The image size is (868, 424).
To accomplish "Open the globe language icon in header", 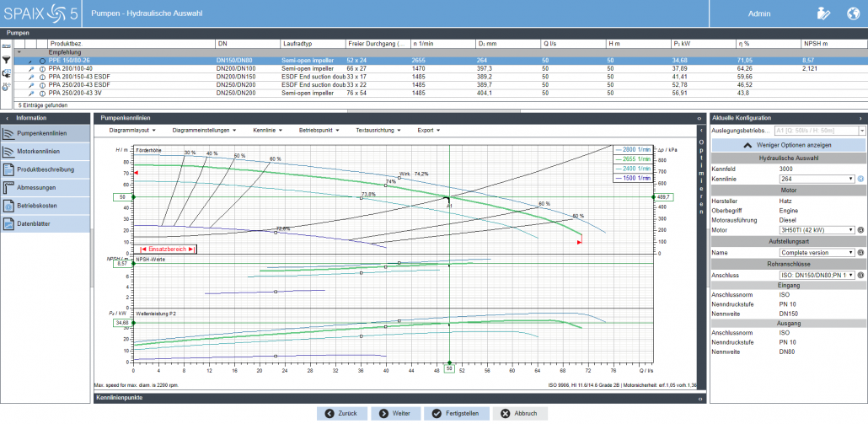I will point(853,13).
